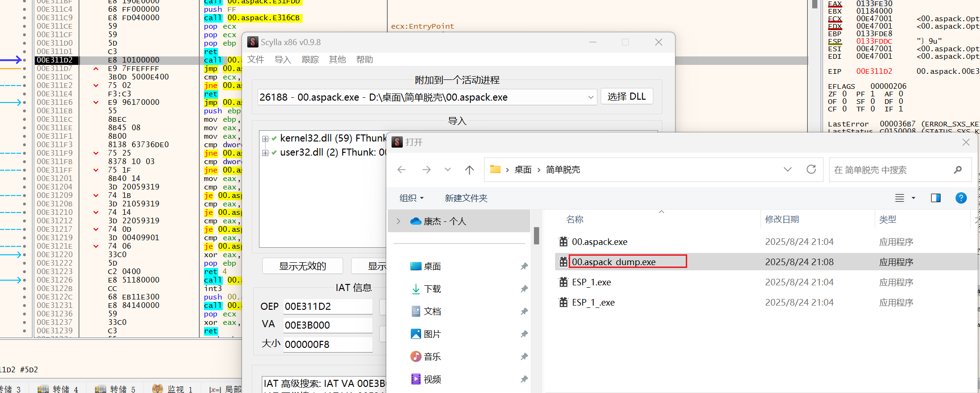Open the 组织 dropdown menu
The height and width of the screenshot is (393, 980).
coord(411,198)
